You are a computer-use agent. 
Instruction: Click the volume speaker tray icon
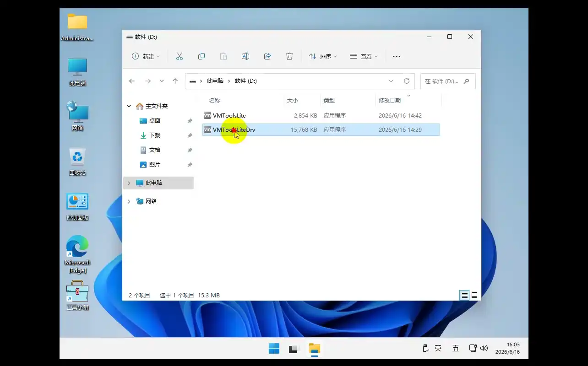coord(485,348)
